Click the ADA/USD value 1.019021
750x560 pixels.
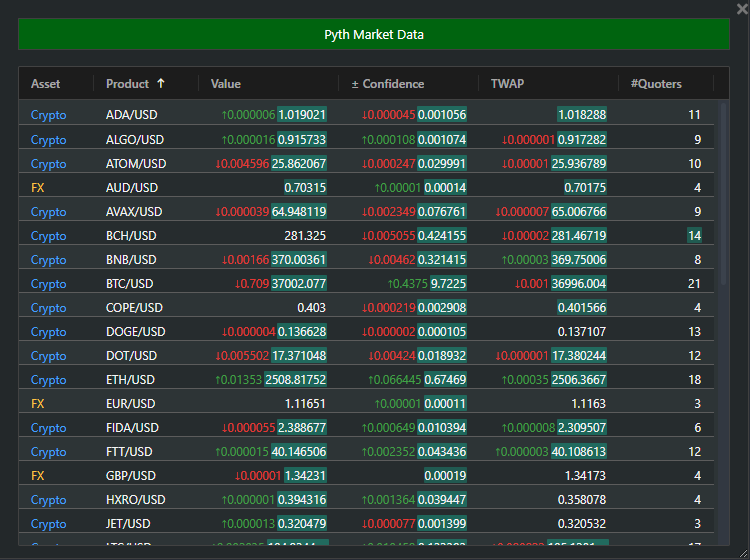(x=302, y=115)
